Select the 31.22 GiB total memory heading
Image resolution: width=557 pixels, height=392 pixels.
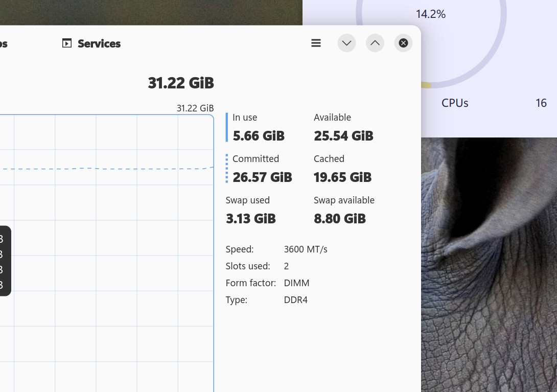tap(181, 83)
